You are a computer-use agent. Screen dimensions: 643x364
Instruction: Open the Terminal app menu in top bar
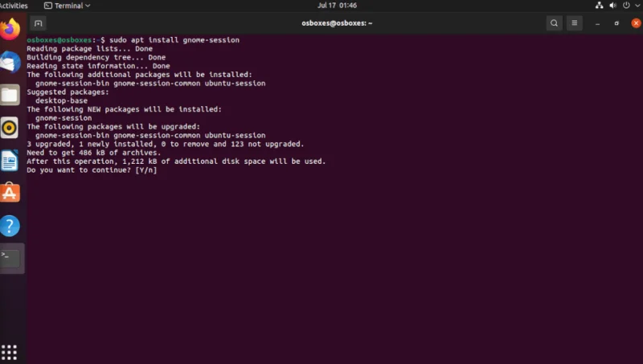tap(68, 6)
